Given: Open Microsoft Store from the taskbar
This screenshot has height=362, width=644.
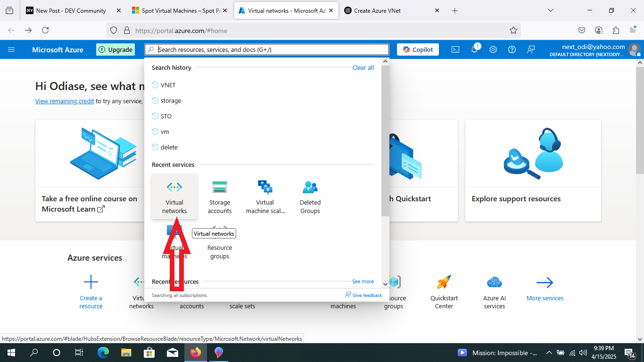Looking at the screenshot, I should [x=149, y=353].
